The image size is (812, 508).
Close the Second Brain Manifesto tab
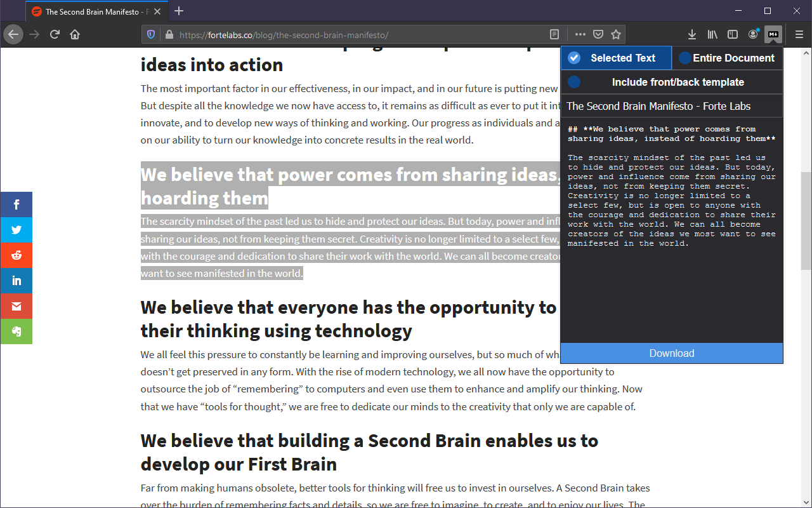(157, 11)
